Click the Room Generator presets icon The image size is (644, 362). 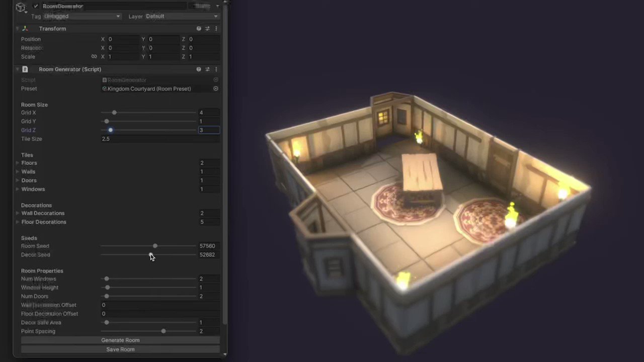point(207,69)
